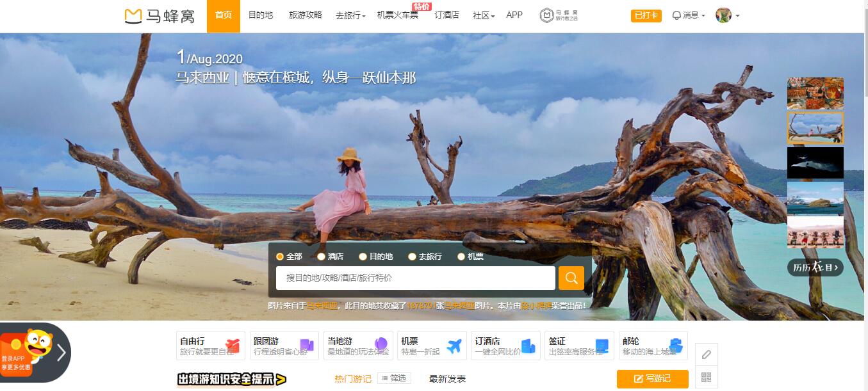Switch to the 最新发表 tab
Screen dimensions: 868x391
pos(446,379)
